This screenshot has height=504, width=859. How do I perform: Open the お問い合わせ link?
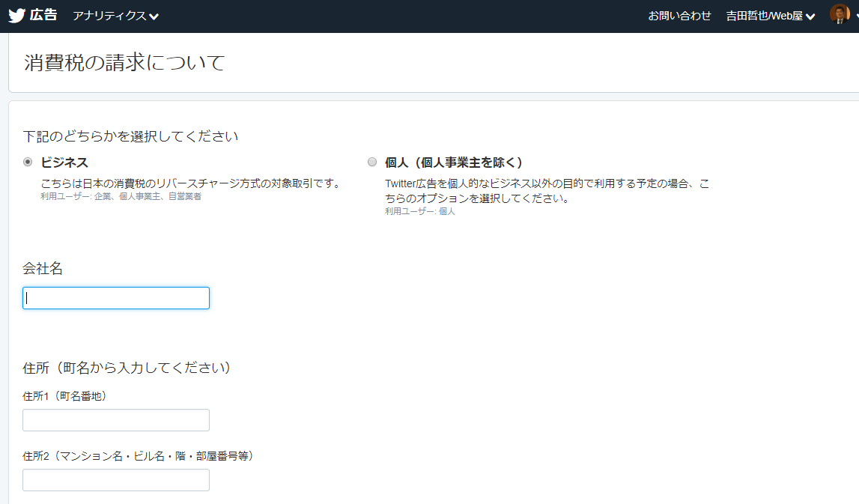pos(679,16)
